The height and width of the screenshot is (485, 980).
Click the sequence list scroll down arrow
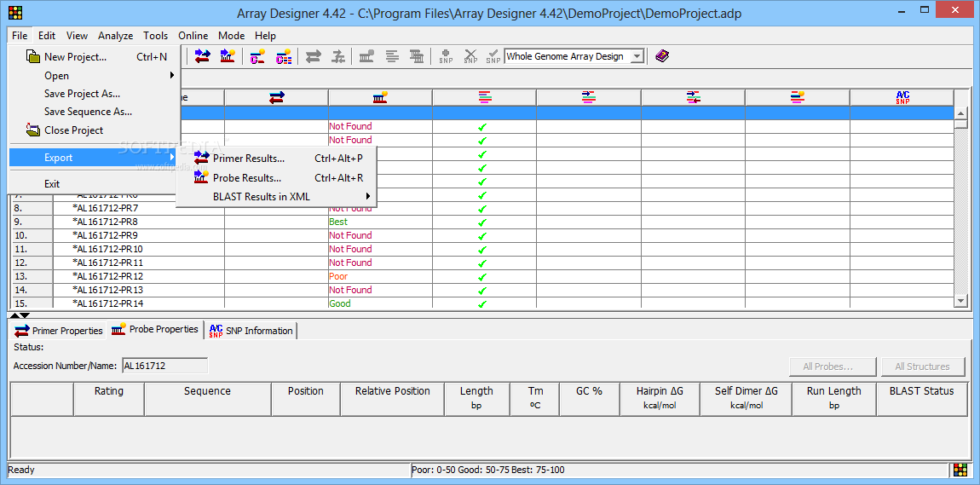tap(961, 301)
